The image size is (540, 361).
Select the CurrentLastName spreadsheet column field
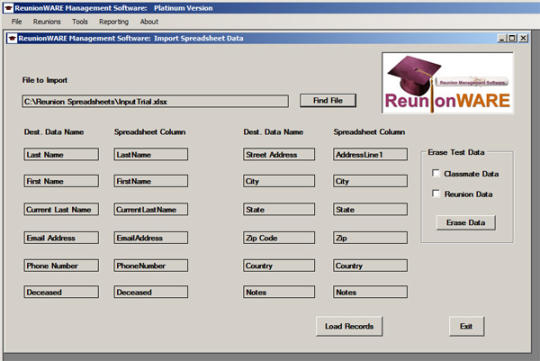point(151,209)
